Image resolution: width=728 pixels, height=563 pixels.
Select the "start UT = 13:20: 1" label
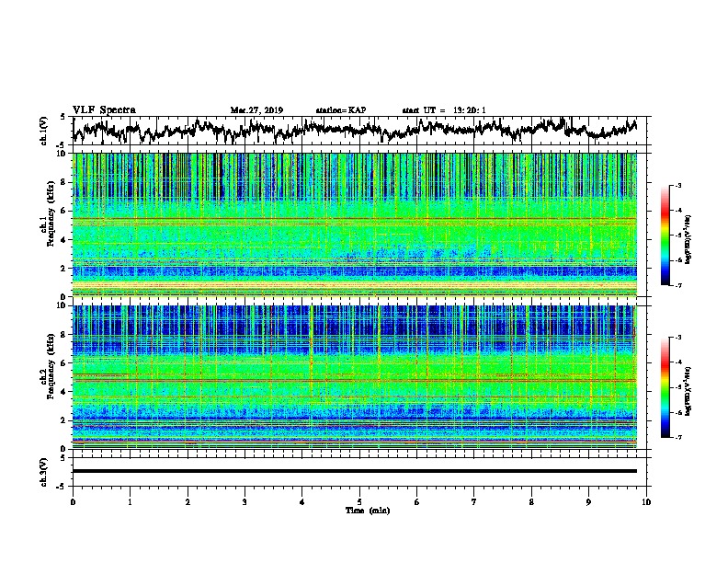[444, 110]
